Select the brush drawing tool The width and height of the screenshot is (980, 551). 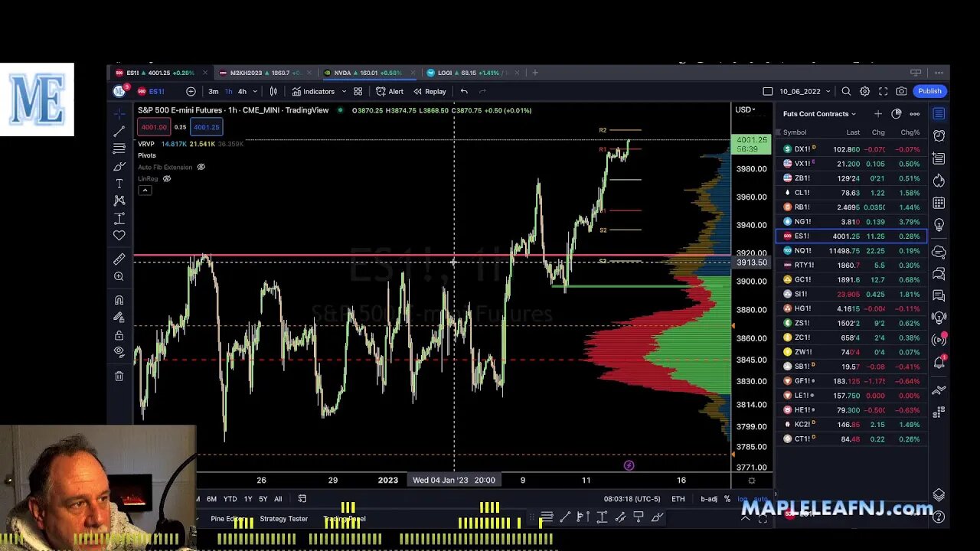pos(119,166)
